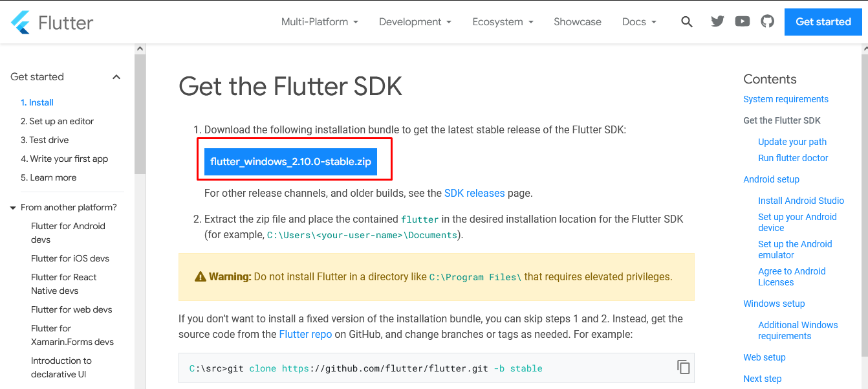Open Flutter's YouTube icon link
The height and width of the screenshot is (389, 868).
click(743, 21)
